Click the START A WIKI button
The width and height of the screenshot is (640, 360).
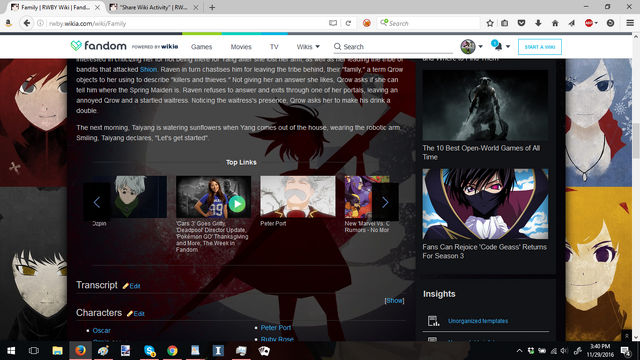[x=540, y=47]
